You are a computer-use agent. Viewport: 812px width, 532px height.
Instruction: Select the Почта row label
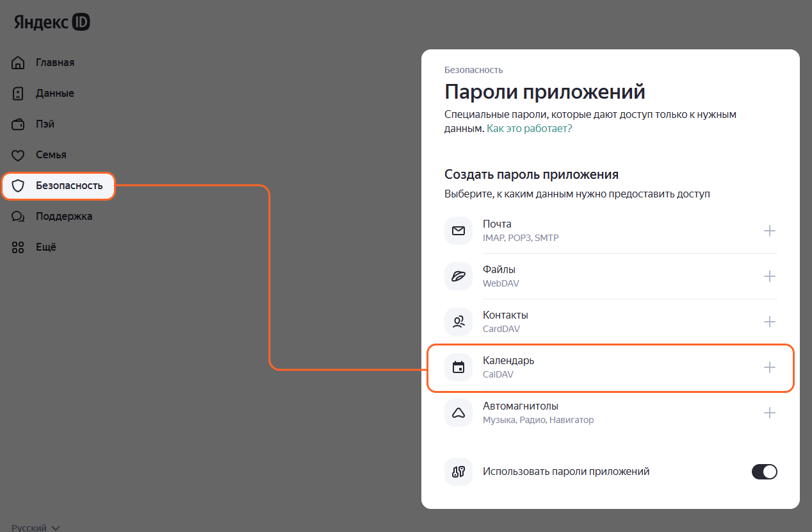[x=497, y=224]
